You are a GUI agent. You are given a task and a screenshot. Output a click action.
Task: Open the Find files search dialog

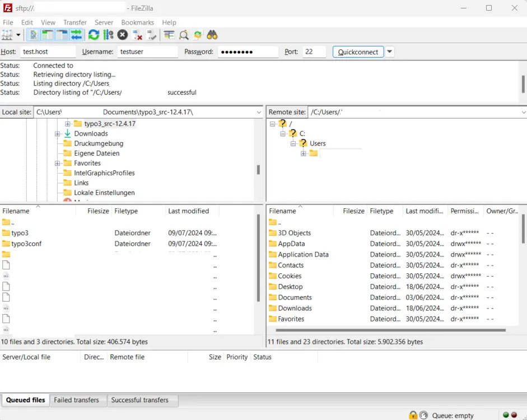(211, 35)
